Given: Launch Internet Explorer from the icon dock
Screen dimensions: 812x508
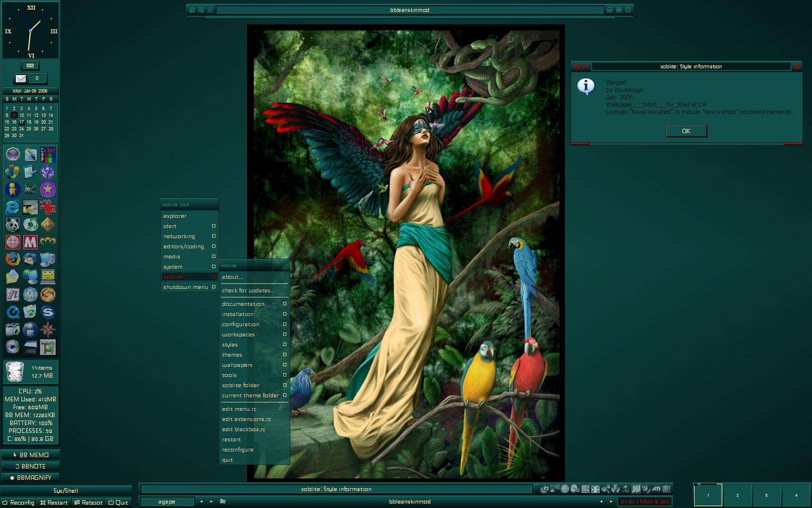Looking at the screenshot, I should click(13, 207).
